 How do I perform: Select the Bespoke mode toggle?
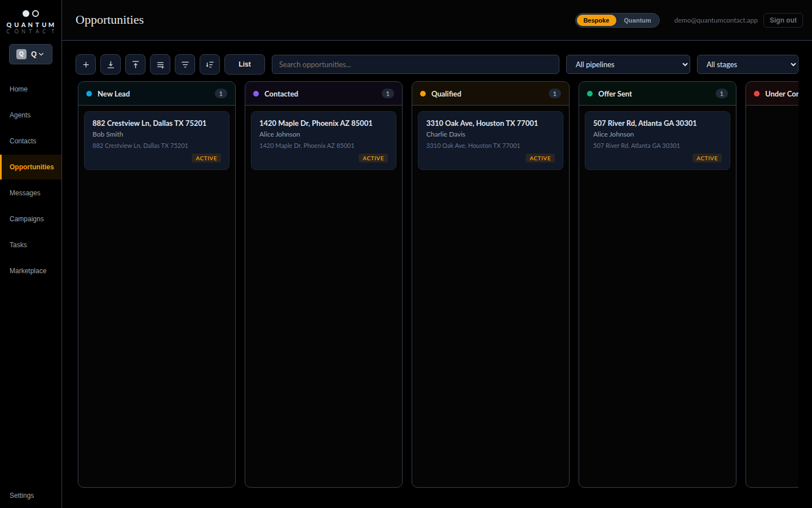pyautogui.click(x=596, y=20)
